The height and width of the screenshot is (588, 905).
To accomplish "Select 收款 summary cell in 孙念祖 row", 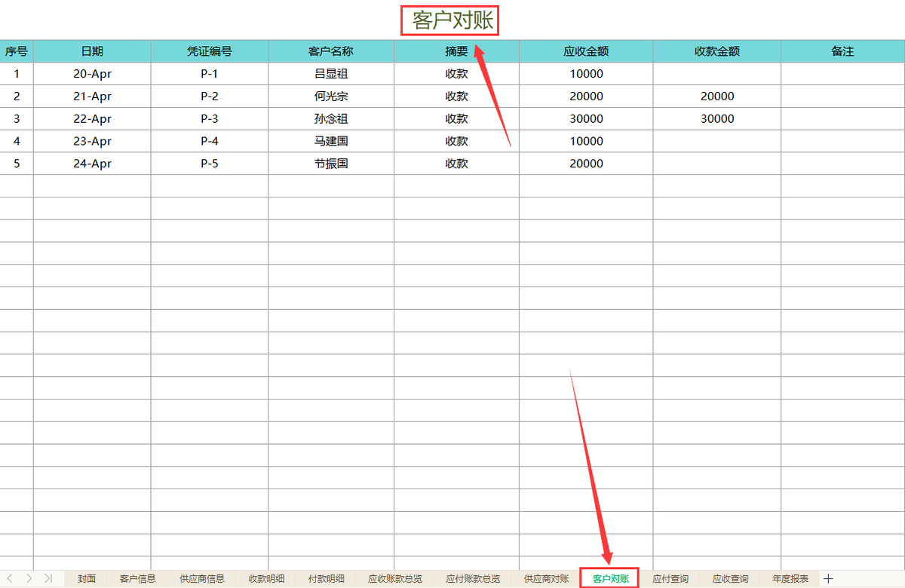I will coord(456,119).
